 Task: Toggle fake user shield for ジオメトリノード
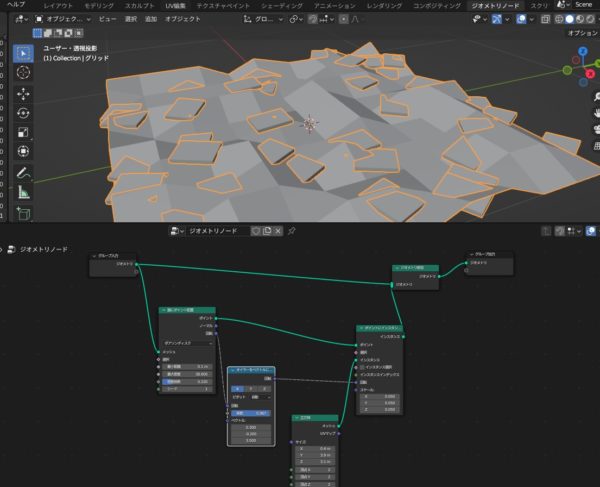point(255,231)
